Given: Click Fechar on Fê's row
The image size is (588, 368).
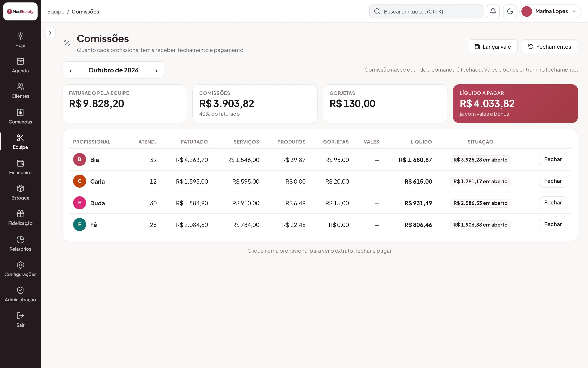Looking at the screenshot, I should [x=553, y=224].
